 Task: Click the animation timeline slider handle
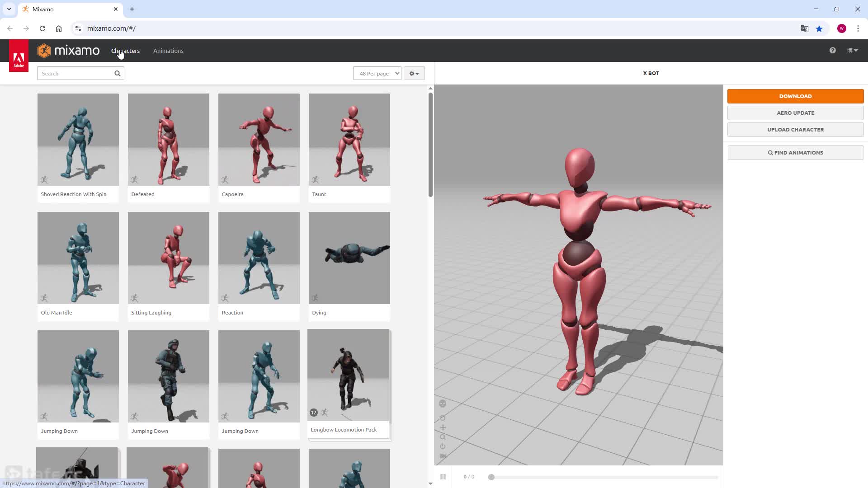tap(491, 477)
